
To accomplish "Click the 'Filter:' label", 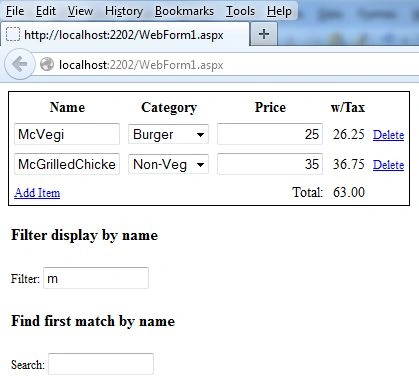I will [x=25, y=279].
